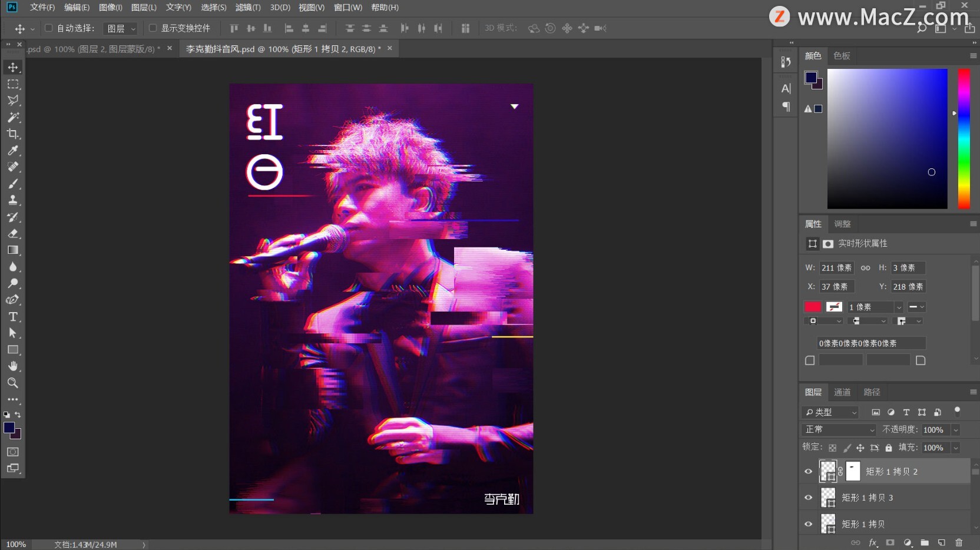Open the Color panel options menu
Viewport: 980px width, 550px height.
click(x=973, y=55)
